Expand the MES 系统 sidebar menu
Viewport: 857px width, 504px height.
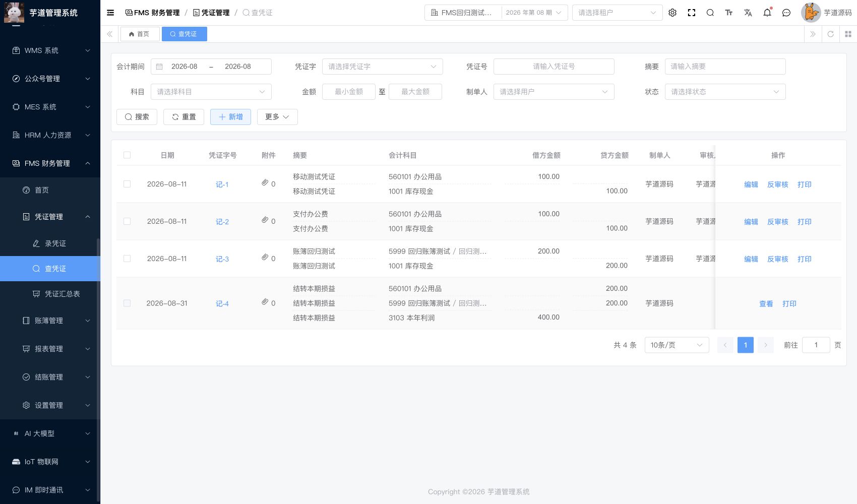click(x=50, y=107)
